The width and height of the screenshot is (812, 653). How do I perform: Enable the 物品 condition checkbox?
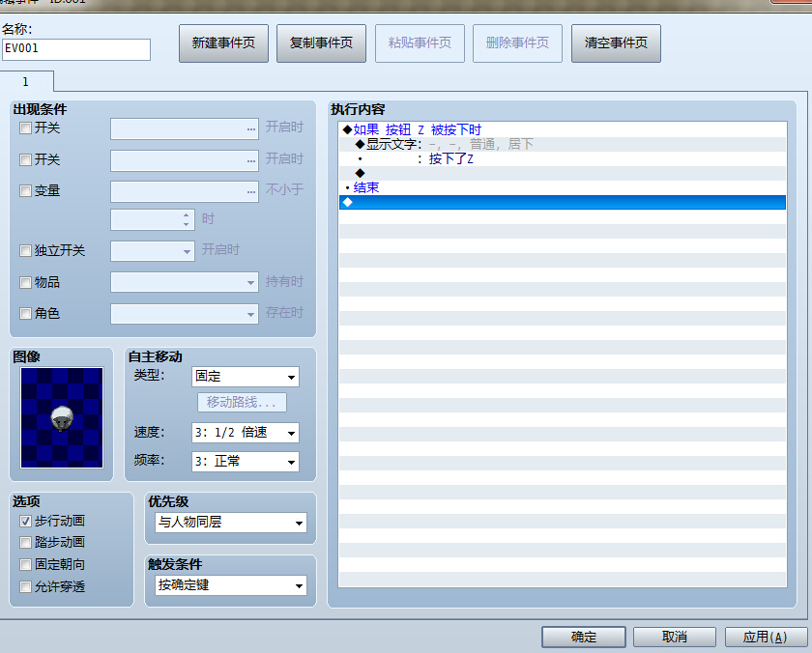coord(25,282)
